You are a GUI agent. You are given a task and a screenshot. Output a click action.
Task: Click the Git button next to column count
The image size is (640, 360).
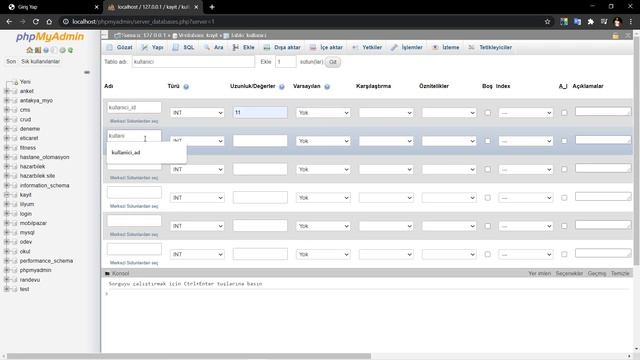[333, 62]
